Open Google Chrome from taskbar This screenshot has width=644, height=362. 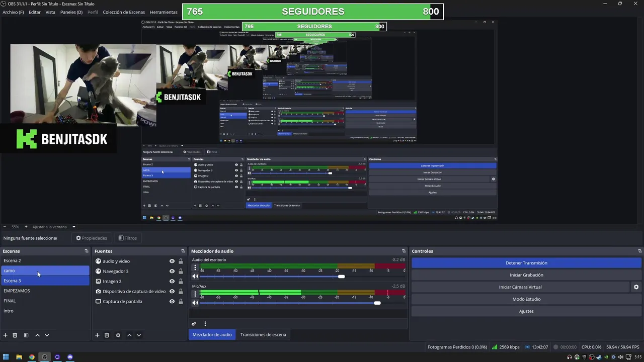[x=32, y=357]
